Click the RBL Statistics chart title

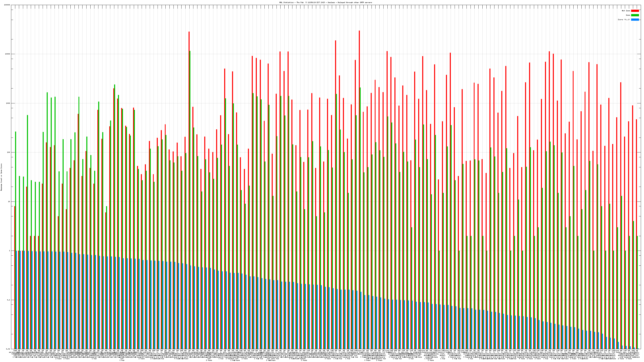(x=325, y=2)
